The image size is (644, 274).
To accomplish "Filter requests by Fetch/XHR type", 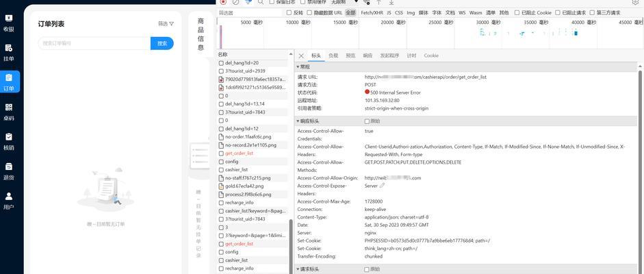I will [x=372, y=13].
